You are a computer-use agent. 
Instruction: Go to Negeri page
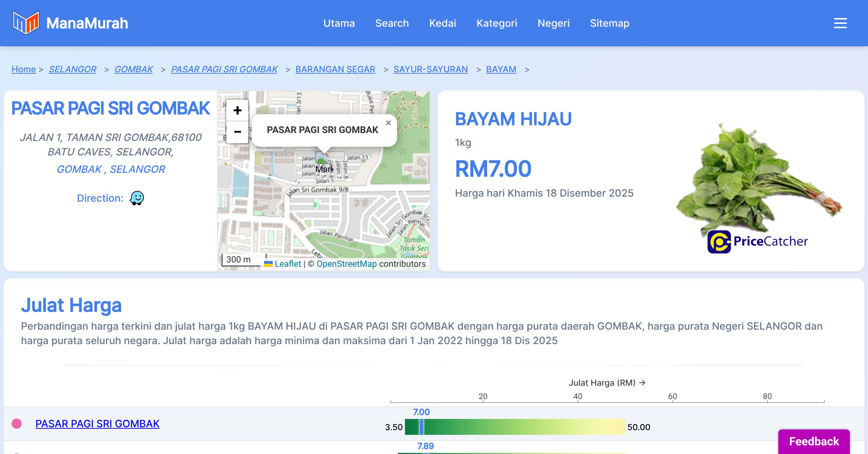click(553, 23)
